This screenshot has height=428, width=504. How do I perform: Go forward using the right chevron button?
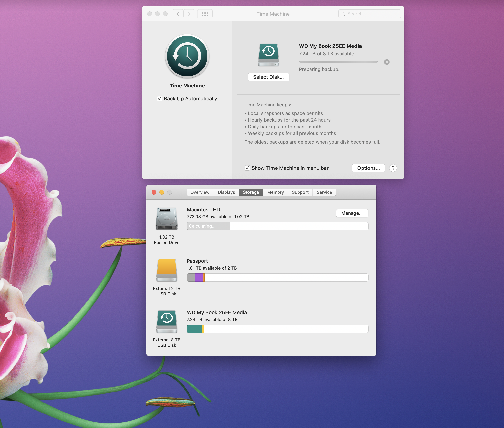(189, 14)
